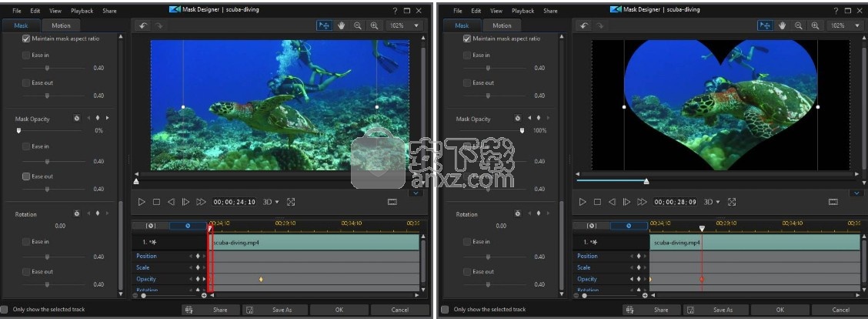Click Mask Opacity slider showing 100%
The height and width of the screenshot is (319, 868).
(492, 130)
